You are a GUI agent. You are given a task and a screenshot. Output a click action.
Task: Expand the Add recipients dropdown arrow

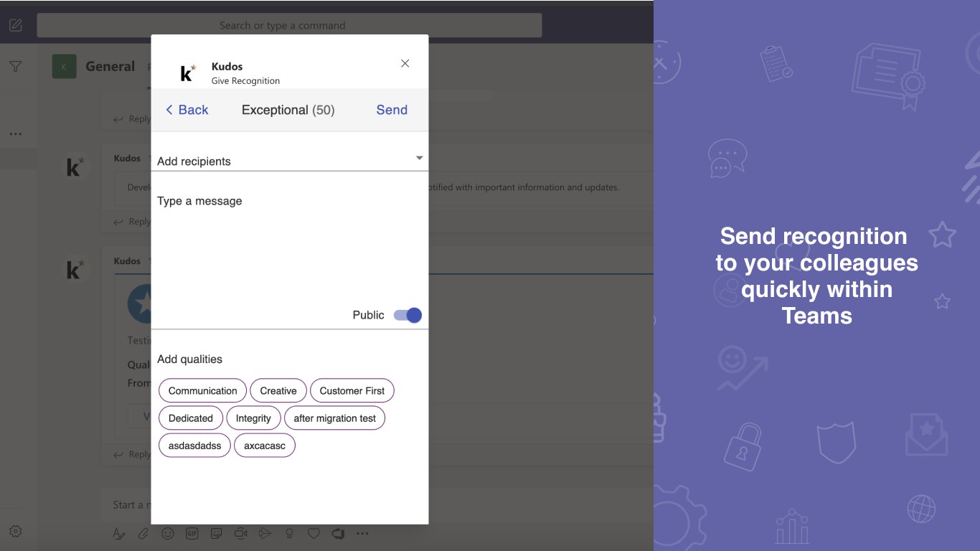[x=420, y=158]
